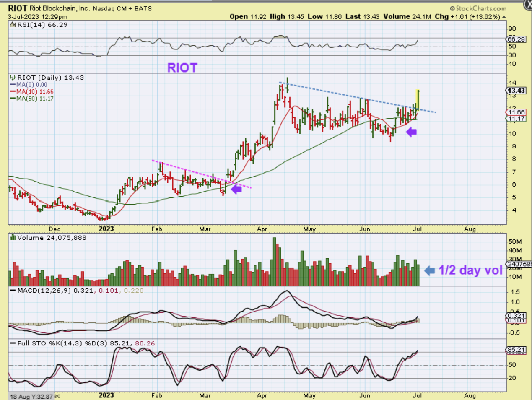Screen dimensions: 532x400
Task: Click the 18 Aug Y:32.87 cursor readout
Action: point(31,397)
